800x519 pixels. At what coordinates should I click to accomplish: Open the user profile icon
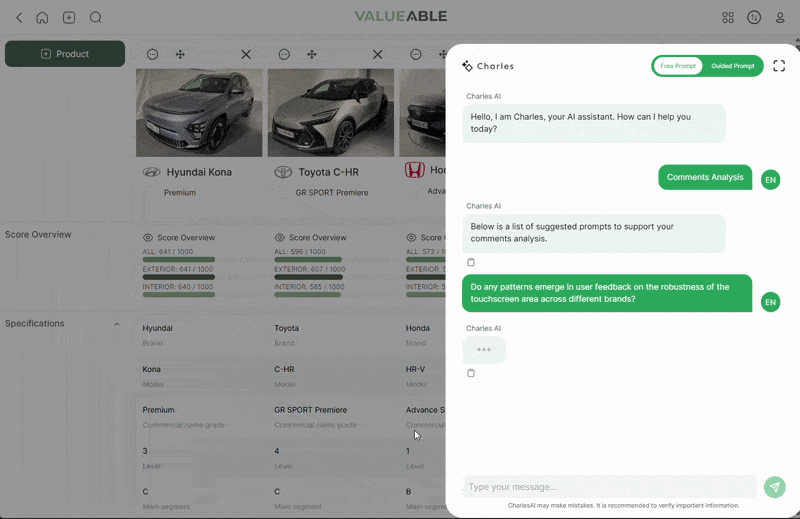tap(780, 17)
